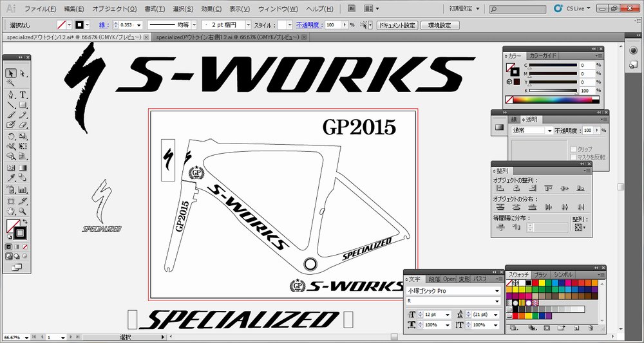This screenshot has height=343, width=644.
Task: Toggle the クリップ checkbox
Action: (573, 149)
